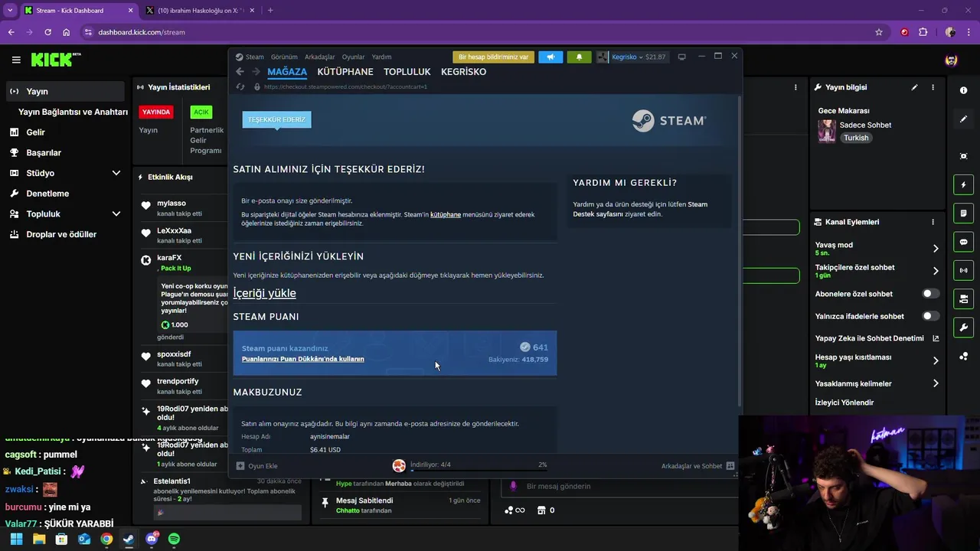
Task: Open Steam announcements megaphone icon
Action: point(550,57)
